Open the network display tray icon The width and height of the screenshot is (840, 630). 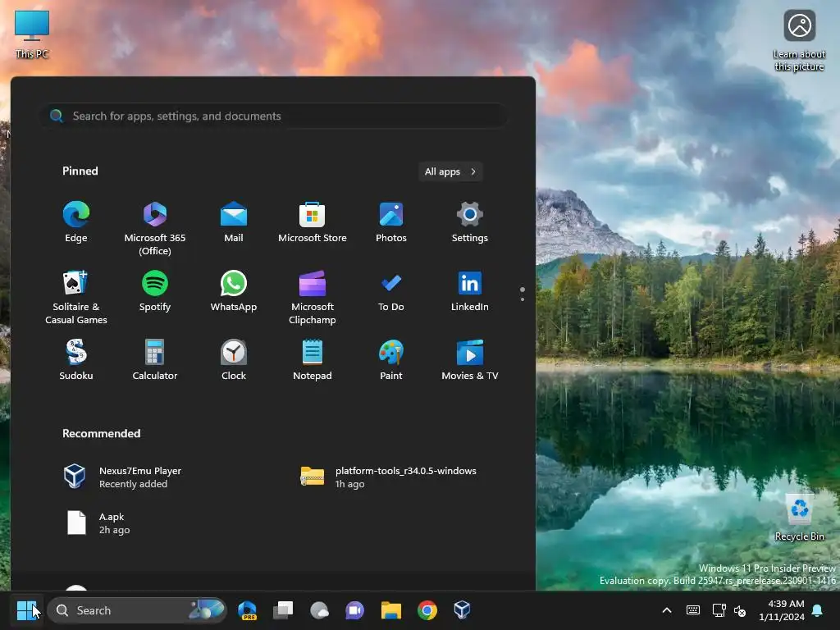click(719, 610)
